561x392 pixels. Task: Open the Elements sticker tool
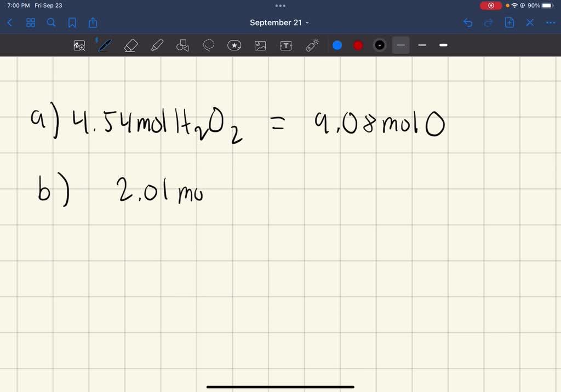(x=234, y=45)
